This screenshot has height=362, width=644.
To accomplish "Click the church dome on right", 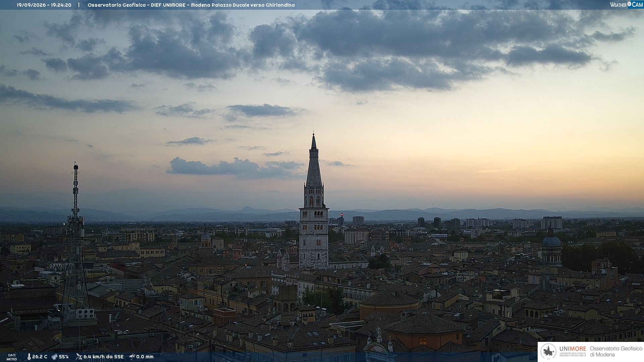I will [551, 241].
